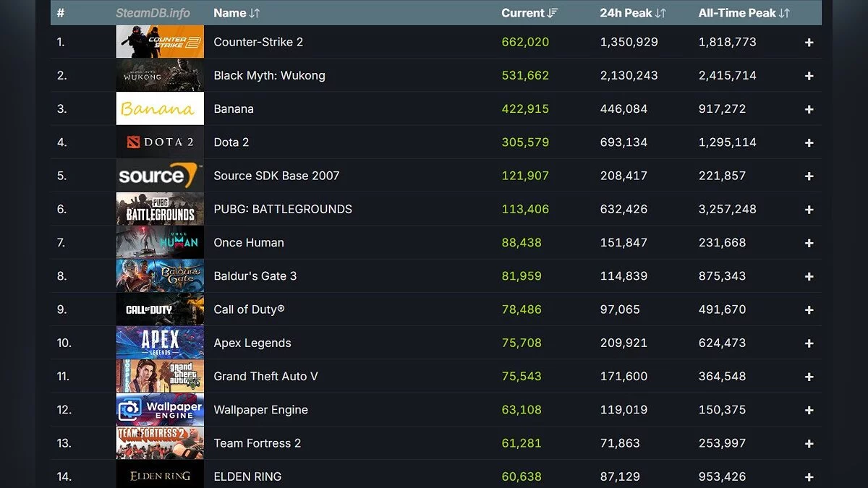Image resolution: width=868 pixels, height=488 pixels.
Task: Expand the Black Myth: Wukong row plus icon
Action: 809,76
